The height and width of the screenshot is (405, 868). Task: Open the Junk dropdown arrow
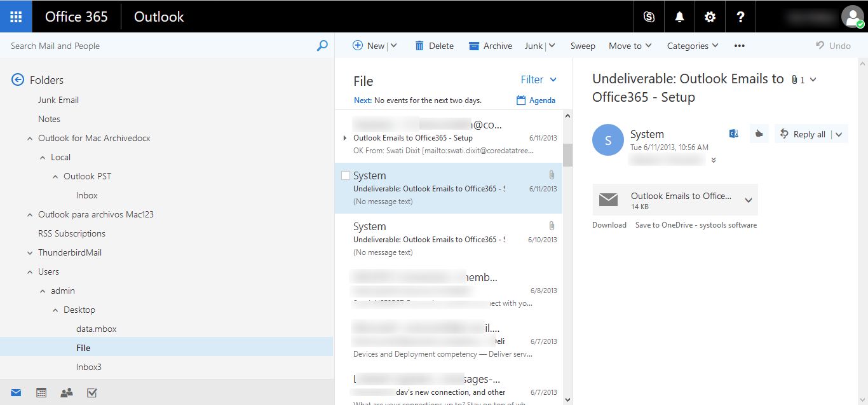click(x=551, y=46)
